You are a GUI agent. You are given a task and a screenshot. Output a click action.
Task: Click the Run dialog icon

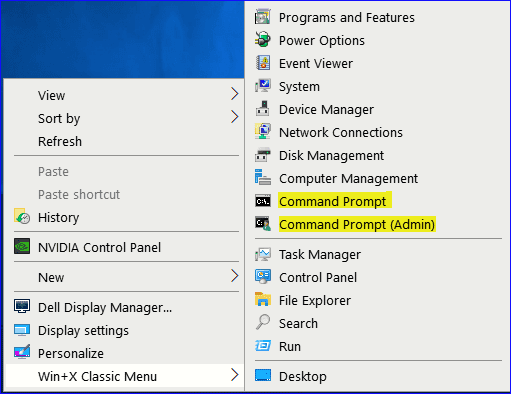tap(263, 346)
